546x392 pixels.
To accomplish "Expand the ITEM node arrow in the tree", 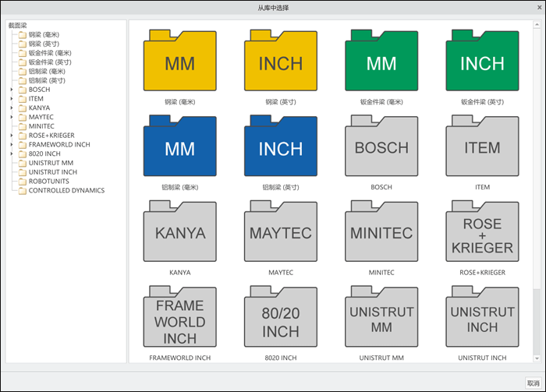I will 12,99.
